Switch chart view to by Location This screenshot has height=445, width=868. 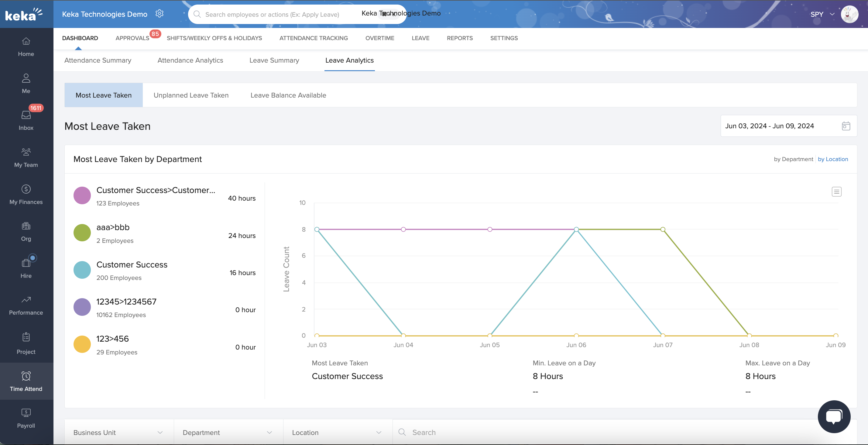[833, 159]
